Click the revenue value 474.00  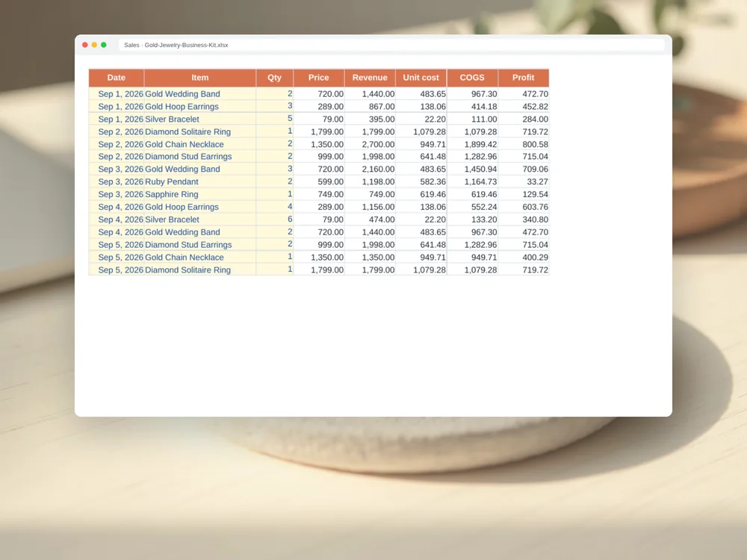382,220
